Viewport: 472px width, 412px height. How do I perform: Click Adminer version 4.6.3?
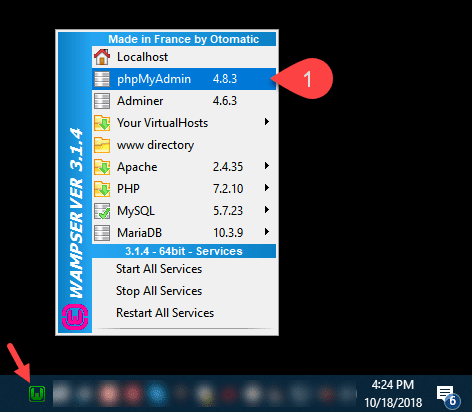tap(225, 101)
